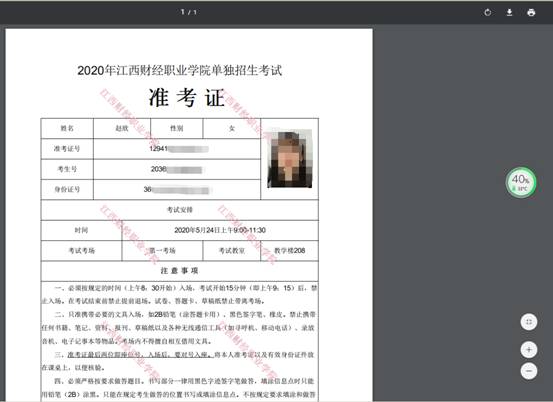Click the exam time 2020年5月24日上午9:00-11:30
The height and width of the screenshot is (402, 553).
220,230
